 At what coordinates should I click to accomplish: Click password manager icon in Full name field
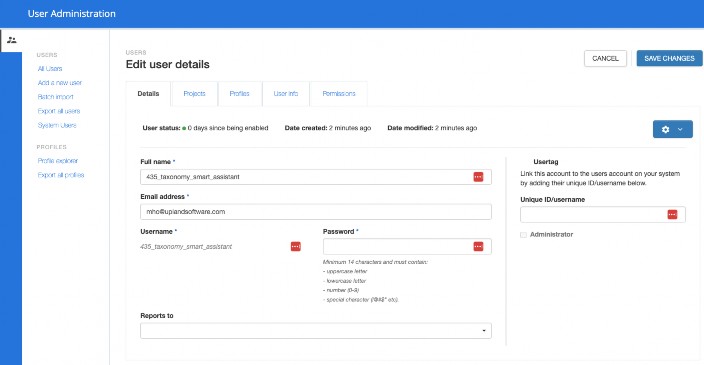[478, 177]
